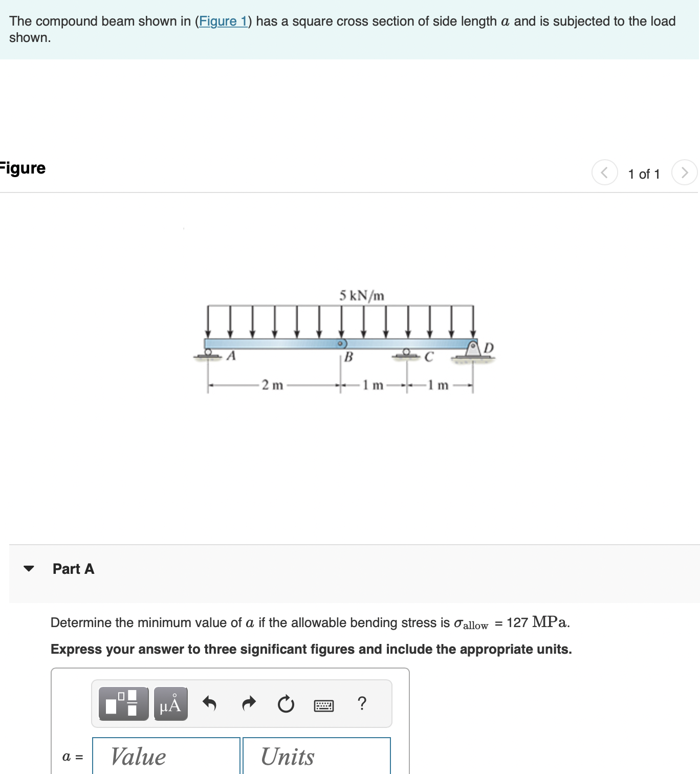Click the next figure navigation circle button

685,173
